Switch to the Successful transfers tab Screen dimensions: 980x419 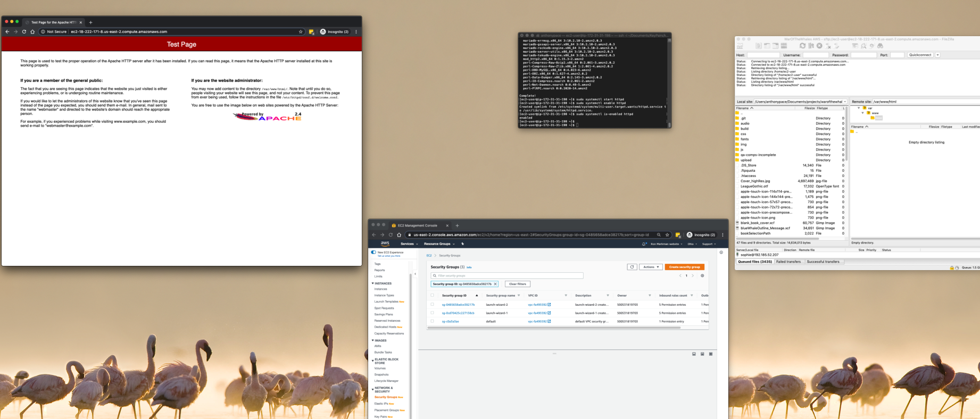tap(823, 262)
